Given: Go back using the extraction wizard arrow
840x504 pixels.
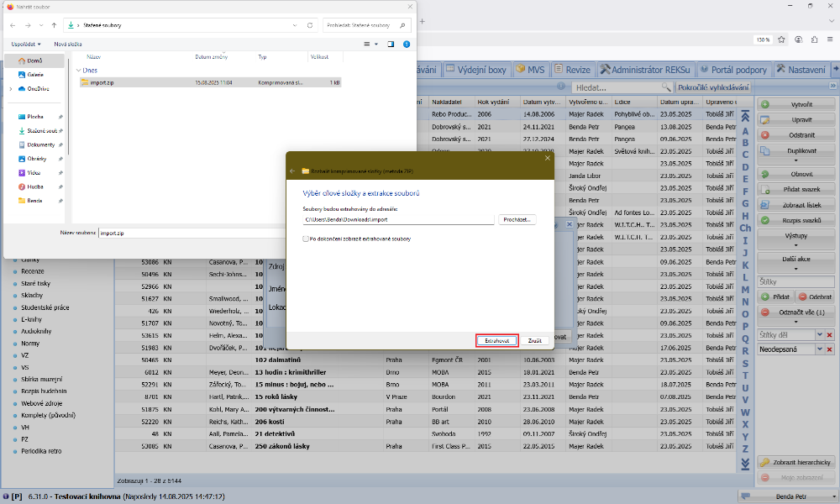Looking at the screenshot, I should tap(293, 171).
